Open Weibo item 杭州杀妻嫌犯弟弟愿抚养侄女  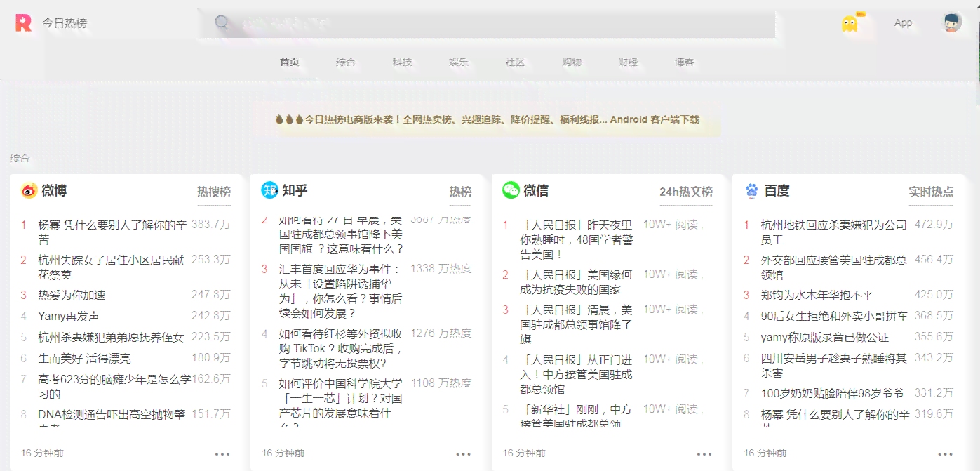click(111, 337)
